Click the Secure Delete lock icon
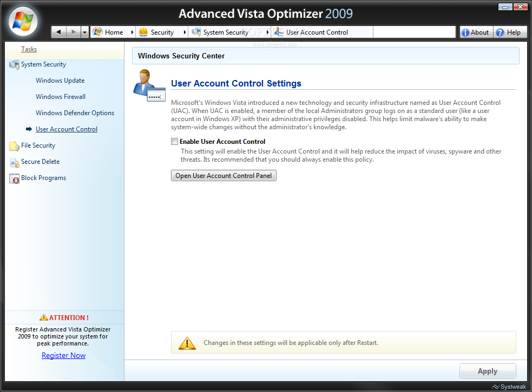Viewport: 532px width, 392px height. point(14,162)
